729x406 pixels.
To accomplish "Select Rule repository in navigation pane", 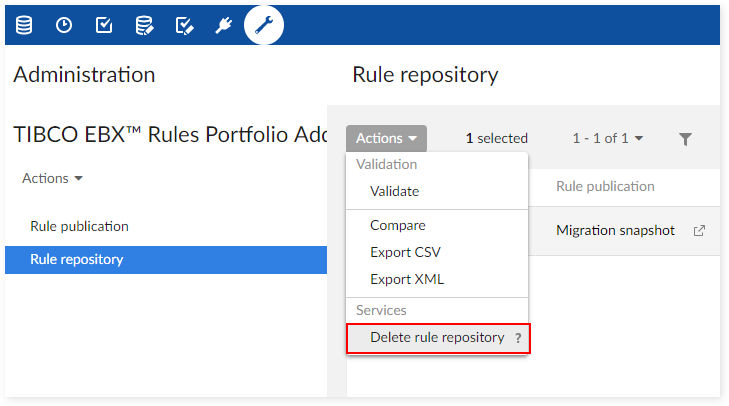I will pos(166,260).
